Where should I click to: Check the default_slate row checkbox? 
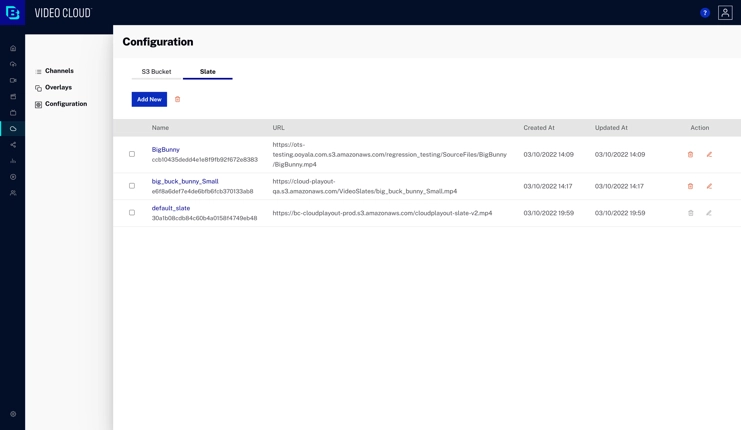click(132, 213)
